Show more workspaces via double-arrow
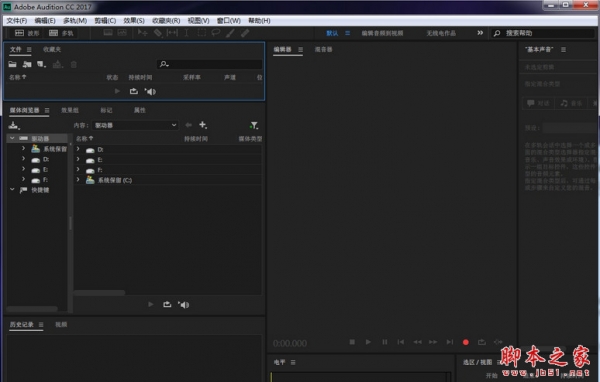The image size is (600, 382). pos(480,33)
